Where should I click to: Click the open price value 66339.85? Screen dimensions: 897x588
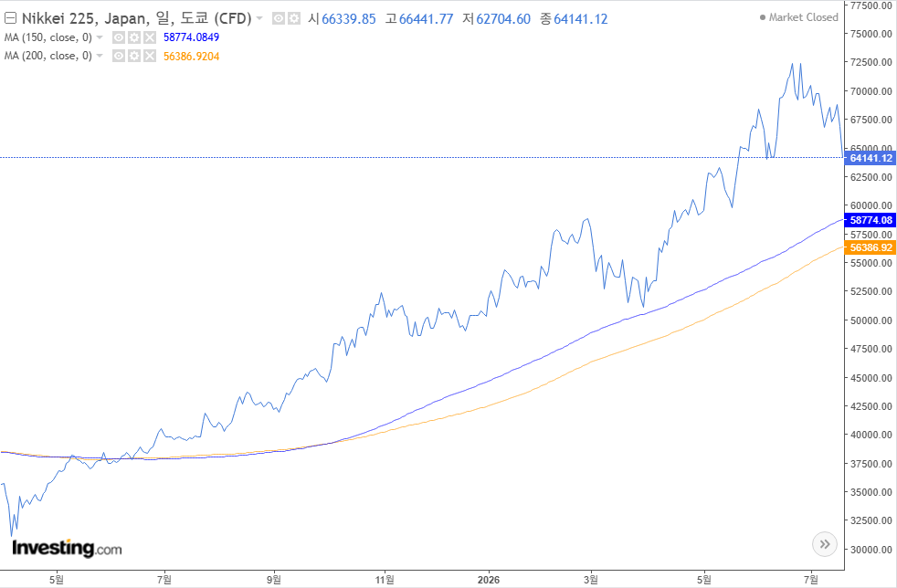coord(348,19)
